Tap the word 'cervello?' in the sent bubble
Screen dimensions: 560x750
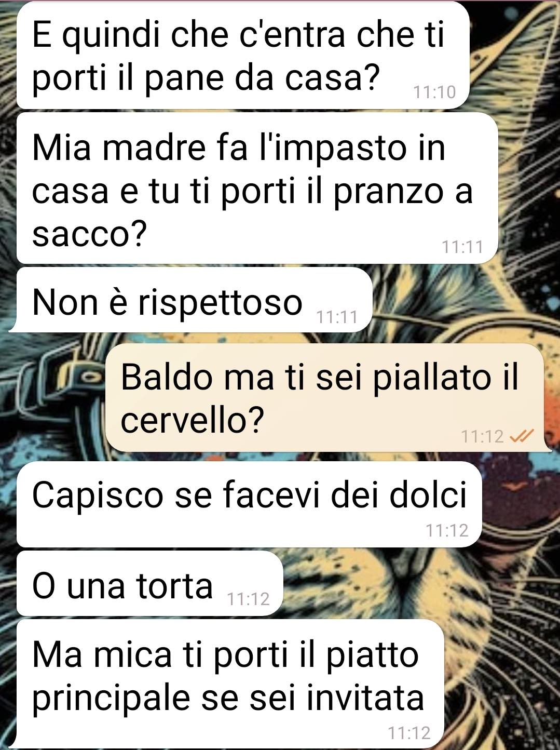point(193,420)
